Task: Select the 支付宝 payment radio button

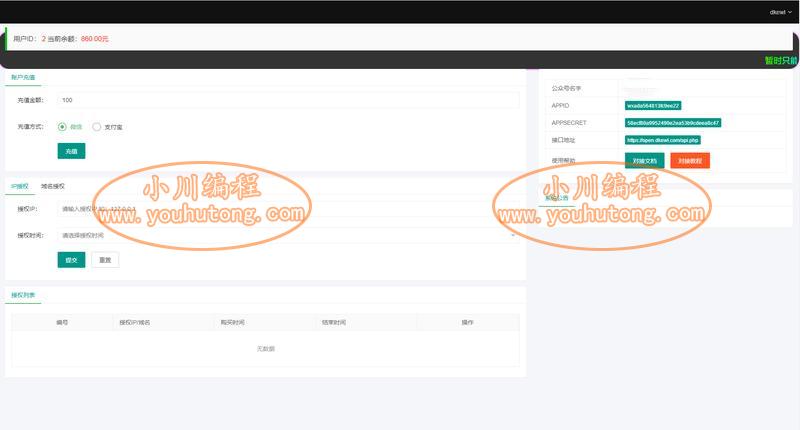Action: [96, 127]
